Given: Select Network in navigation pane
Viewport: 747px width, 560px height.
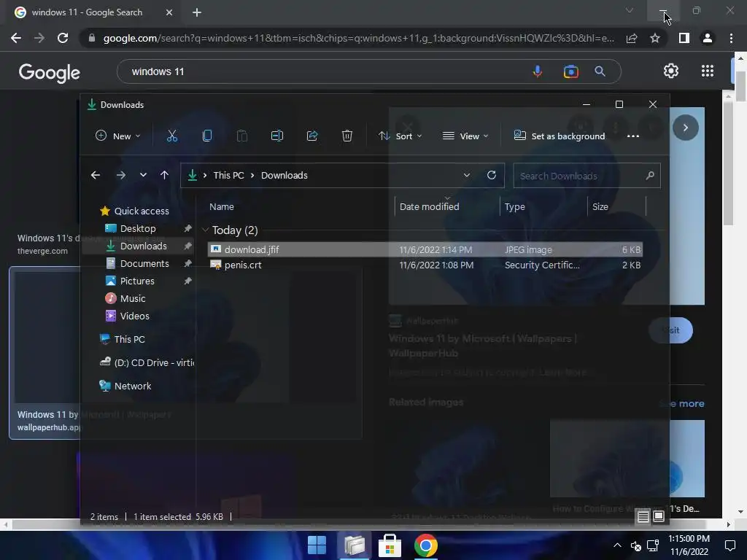Looking at the screenshot, I should pos(125,386).
